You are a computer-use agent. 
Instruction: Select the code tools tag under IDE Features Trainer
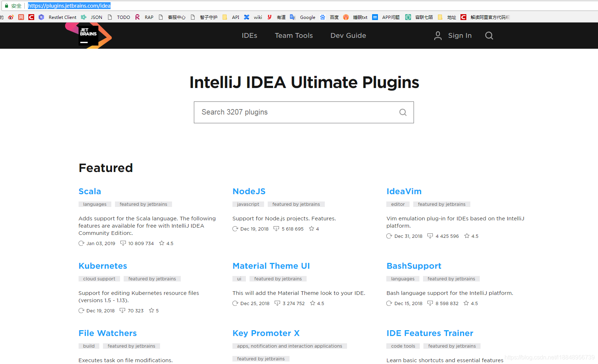pyautogui.click(x=403, y=346)
